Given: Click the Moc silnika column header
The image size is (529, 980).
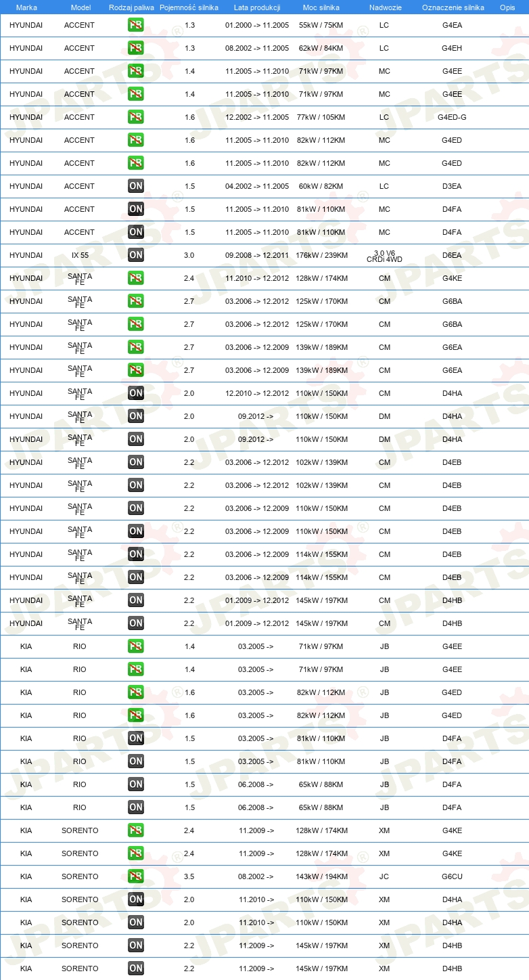Looking at the screenshot, I should click(321, 7).
